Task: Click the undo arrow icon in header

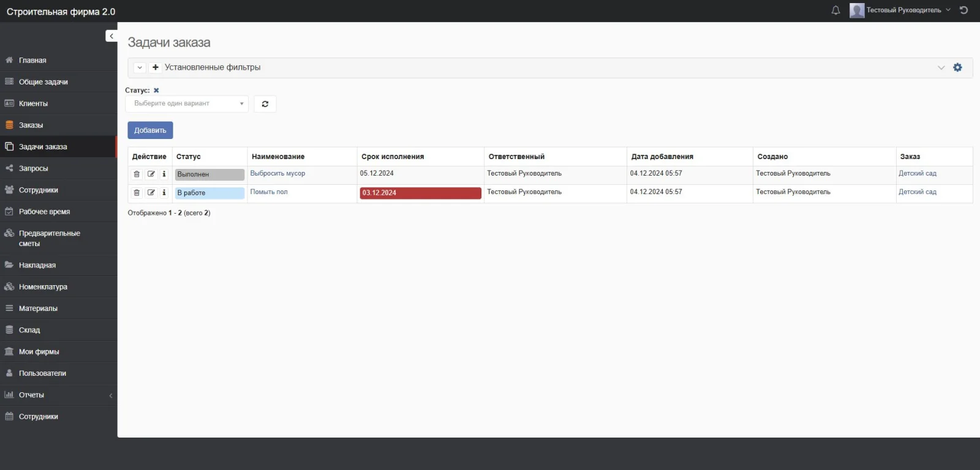Action: pyautogui.click(x=964, y=10)
